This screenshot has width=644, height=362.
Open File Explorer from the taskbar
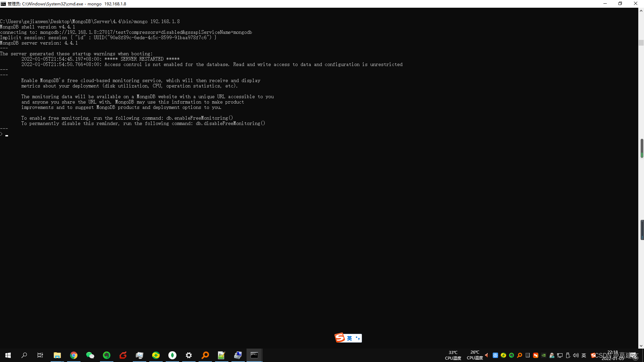(x=57, y=355)
